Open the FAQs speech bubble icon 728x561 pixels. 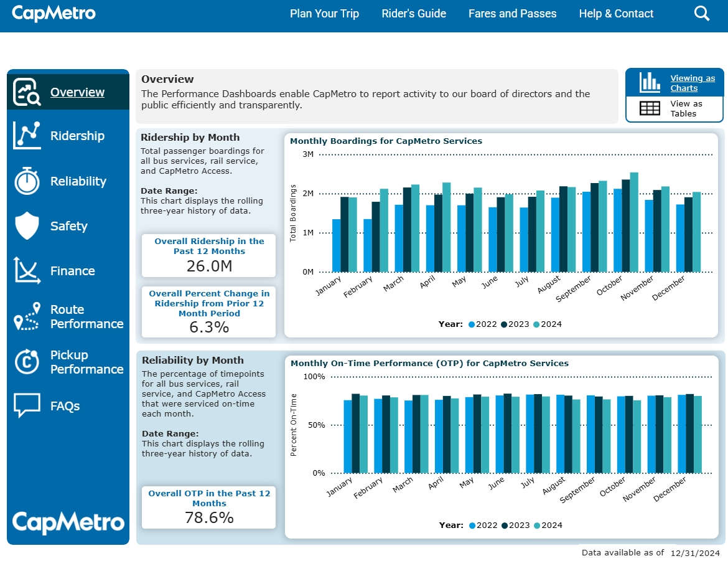pos(27,406)
